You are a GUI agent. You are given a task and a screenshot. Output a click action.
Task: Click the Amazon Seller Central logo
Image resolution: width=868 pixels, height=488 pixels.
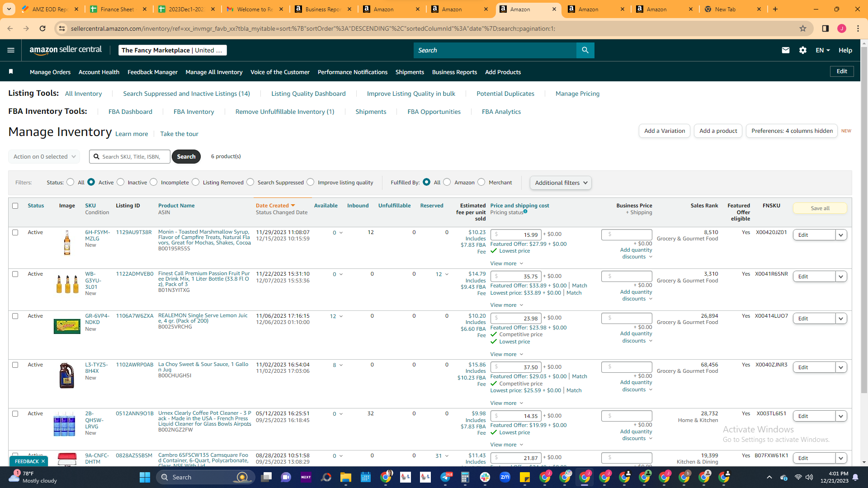pos(66,50)
